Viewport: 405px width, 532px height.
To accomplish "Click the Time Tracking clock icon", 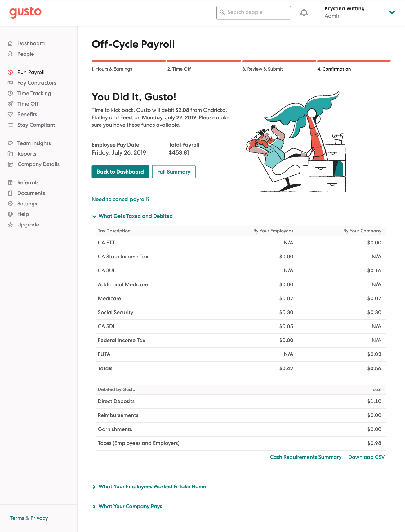I will (10, 93).
